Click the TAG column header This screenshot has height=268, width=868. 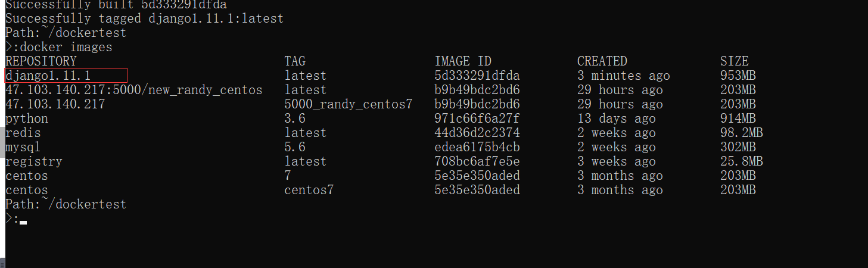(295, 61)
